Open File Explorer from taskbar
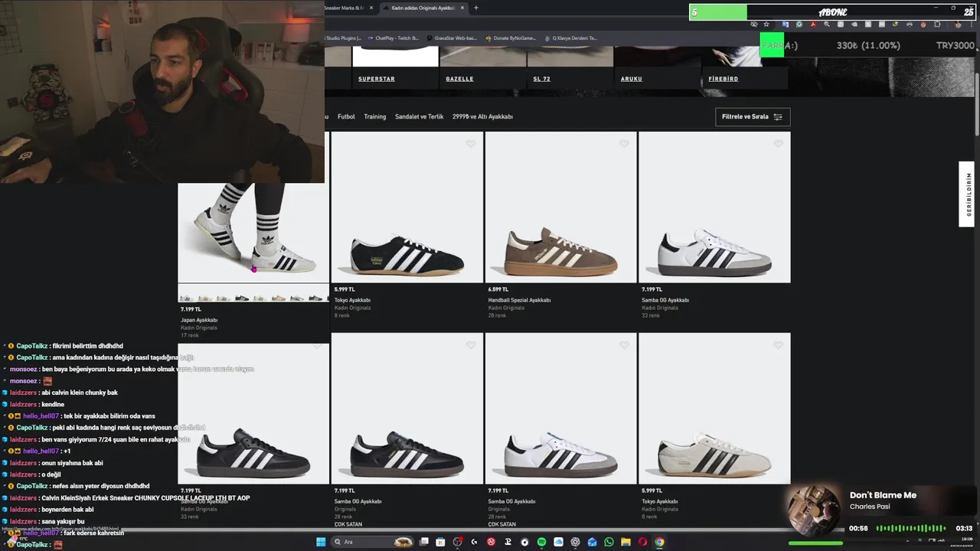Image resolution: width=980 pixels, height=551 pixels. coord(626,542)
